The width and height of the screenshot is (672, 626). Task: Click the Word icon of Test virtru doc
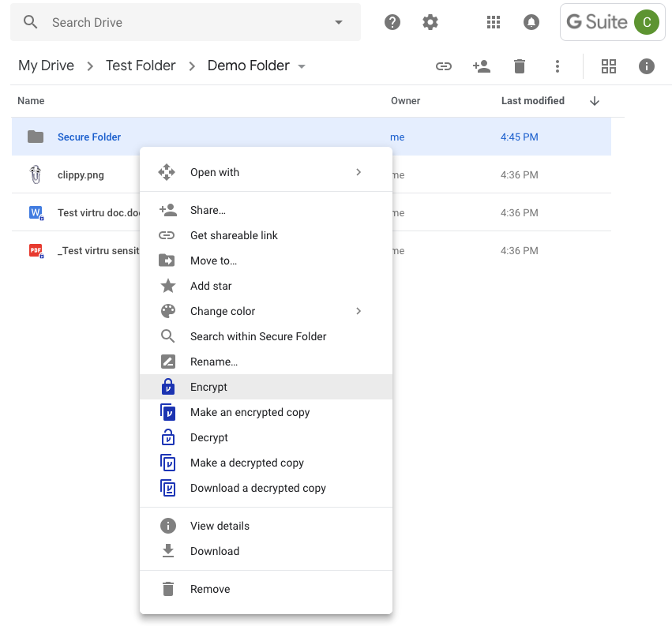point(36,212)
